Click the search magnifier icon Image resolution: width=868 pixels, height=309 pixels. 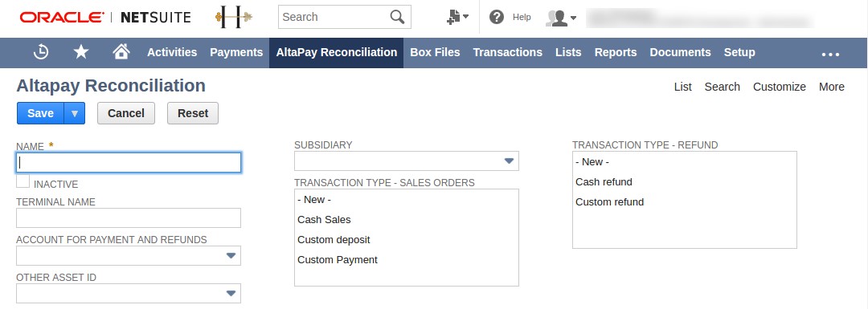[398, 17]
